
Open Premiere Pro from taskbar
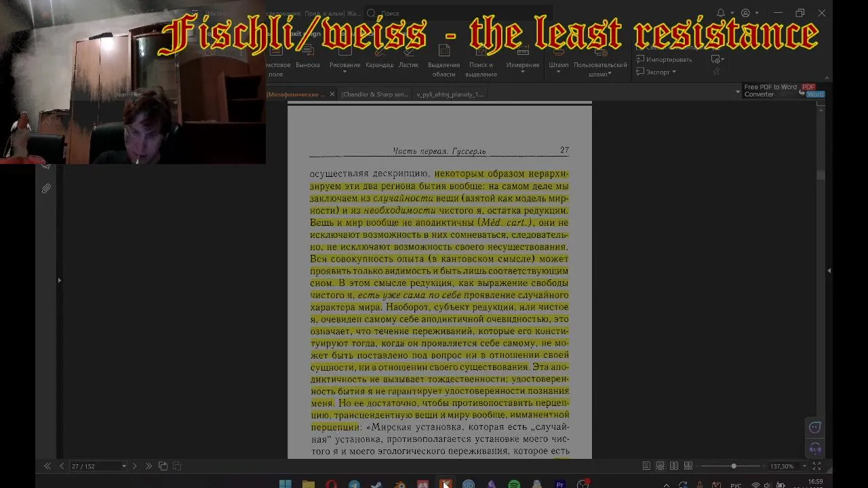click(x=560, y=484)
